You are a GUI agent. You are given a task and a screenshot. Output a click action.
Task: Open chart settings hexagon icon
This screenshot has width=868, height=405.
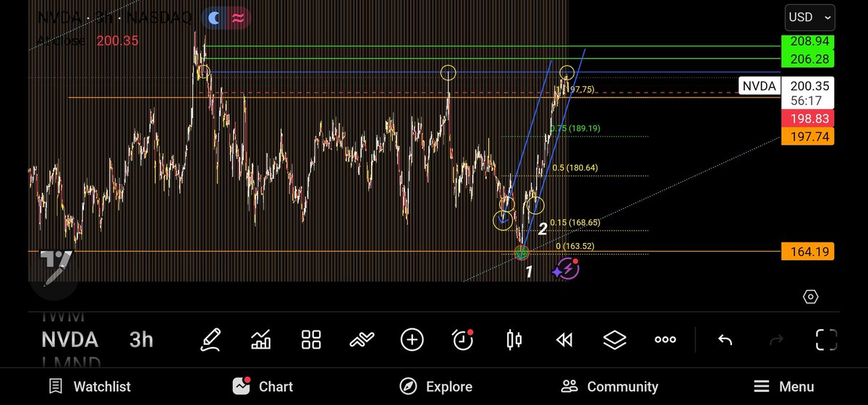[x=811, y=297]
